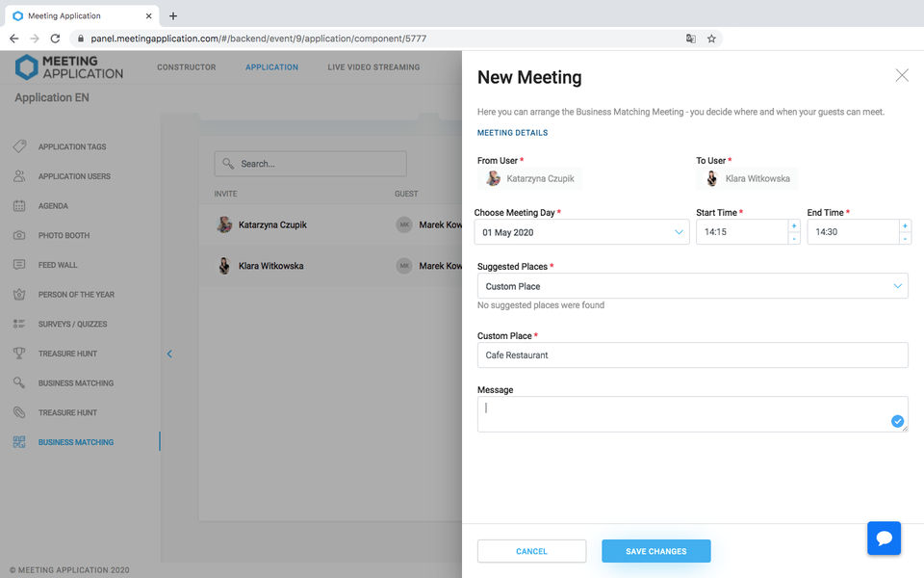Increase End Time with the plus stepper

(x=905, y=225)
